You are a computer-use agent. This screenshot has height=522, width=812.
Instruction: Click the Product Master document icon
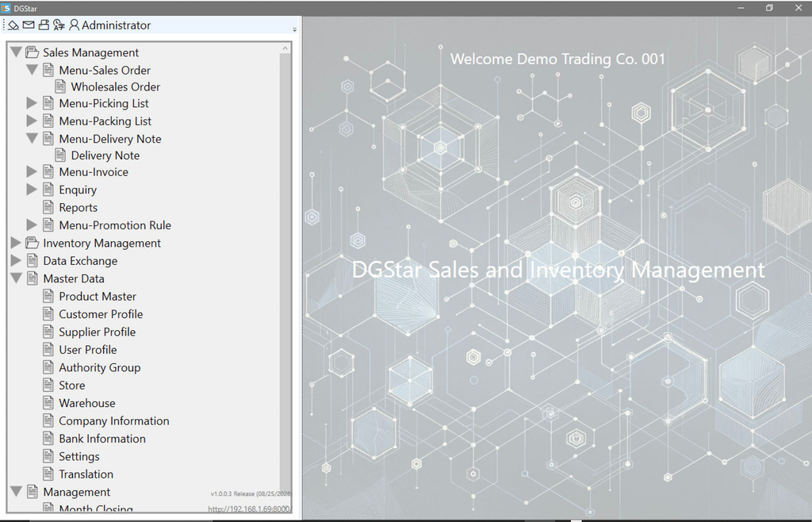pos(48,296)
